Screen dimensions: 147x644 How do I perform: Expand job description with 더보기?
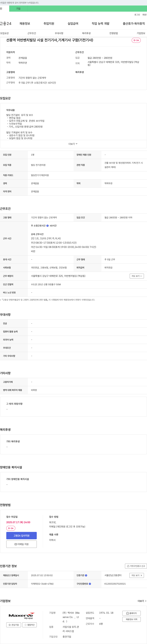(73, 144)
